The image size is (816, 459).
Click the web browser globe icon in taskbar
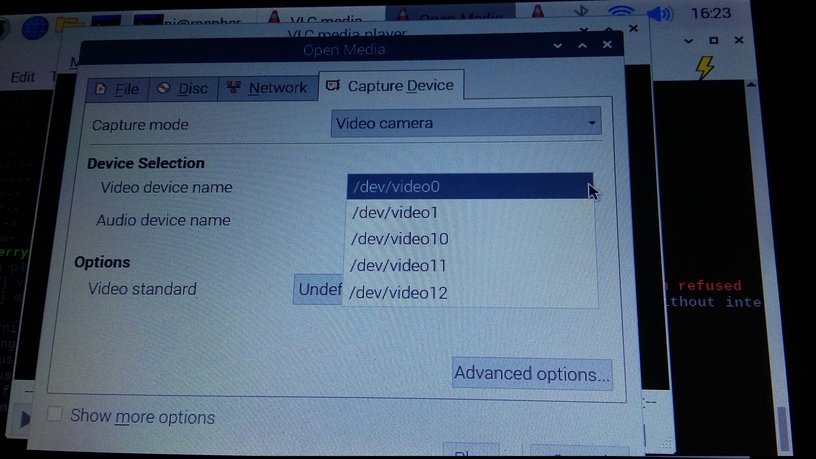pyautogui.click(x=35, y=26)
